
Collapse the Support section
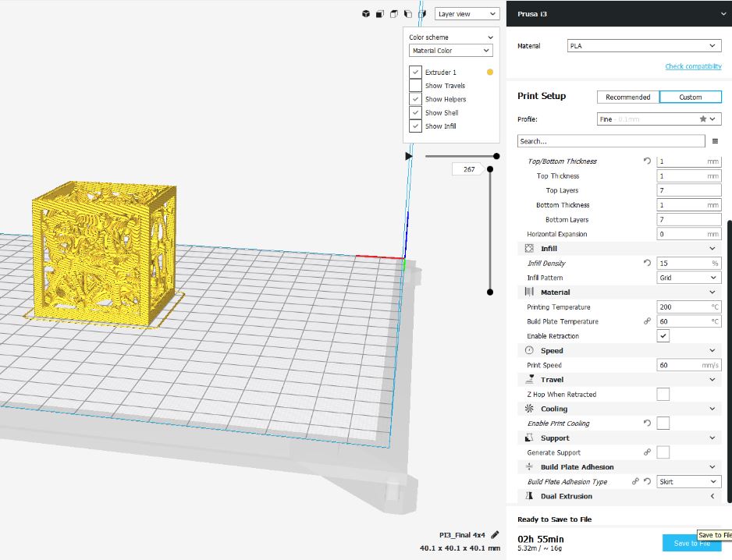click(x=712, y=438)
